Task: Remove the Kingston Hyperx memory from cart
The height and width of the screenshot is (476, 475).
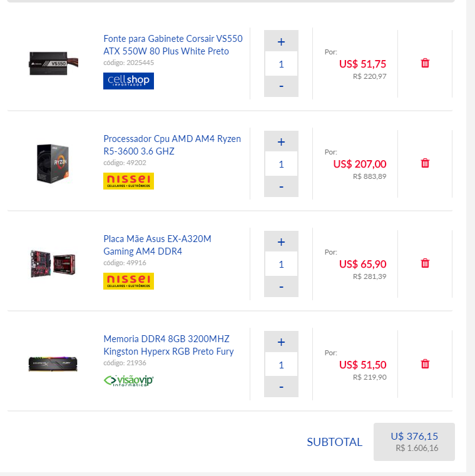Action: 425,363
